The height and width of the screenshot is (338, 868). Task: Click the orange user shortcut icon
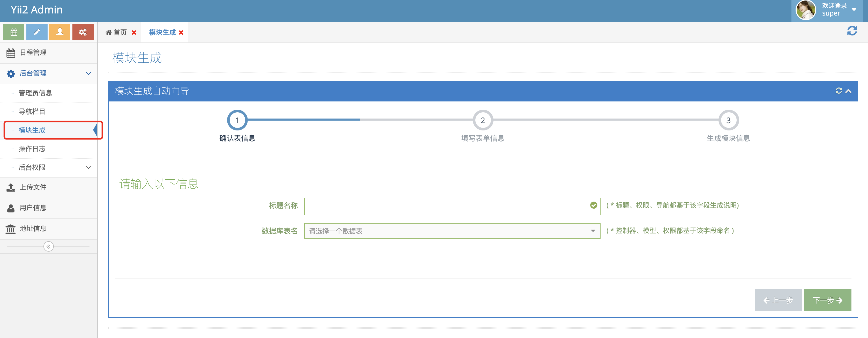coord(60,32)
